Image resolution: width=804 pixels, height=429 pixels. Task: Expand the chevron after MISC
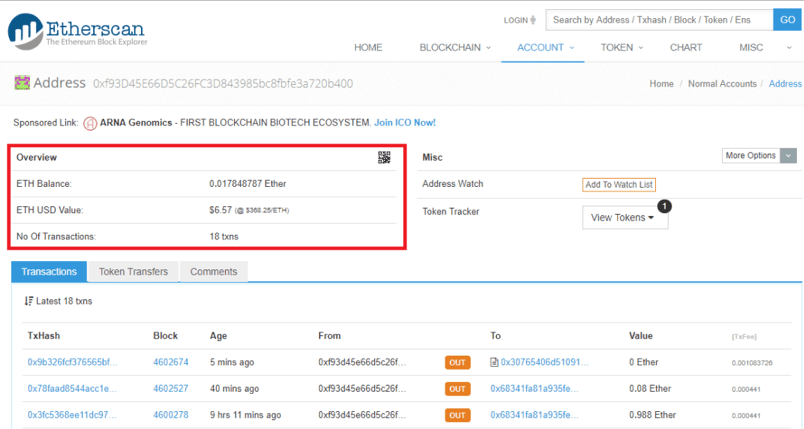pos(789,48)
